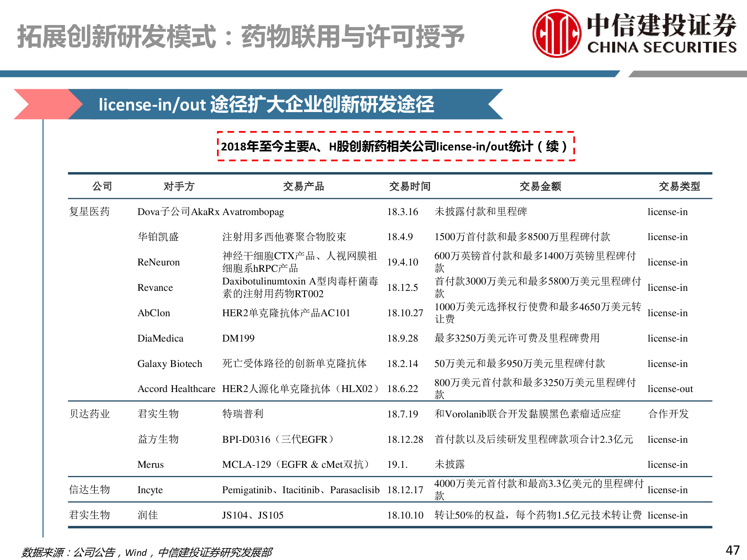Select counterparty Incyte
Viewport: 747px width, 560px height.
pos(150,490)
